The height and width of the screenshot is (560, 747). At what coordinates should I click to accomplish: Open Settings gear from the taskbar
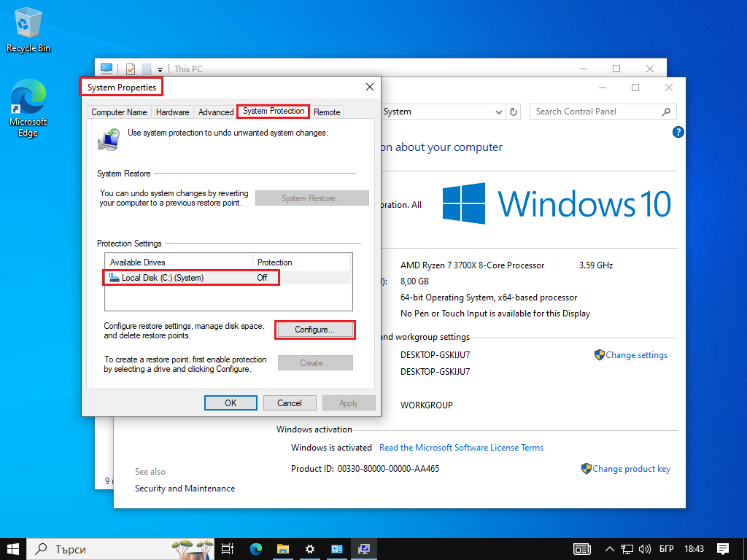[309, 549]
